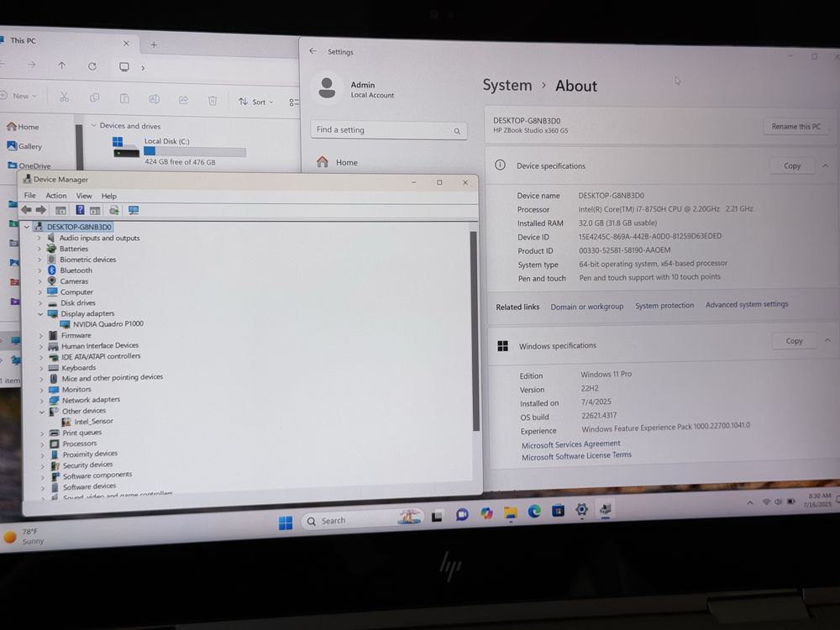
Task: Click the taskbar Search box
Action: pos(363,519)
